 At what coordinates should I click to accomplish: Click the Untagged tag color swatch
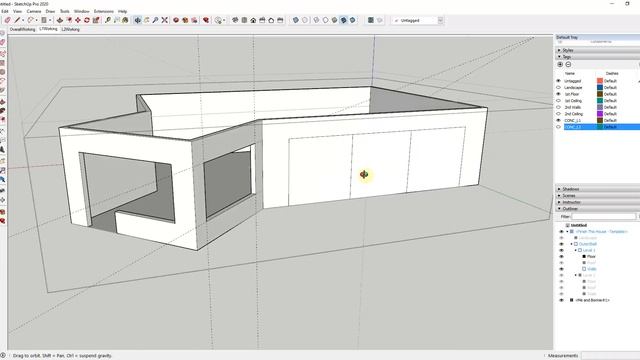tap(600, 81)
